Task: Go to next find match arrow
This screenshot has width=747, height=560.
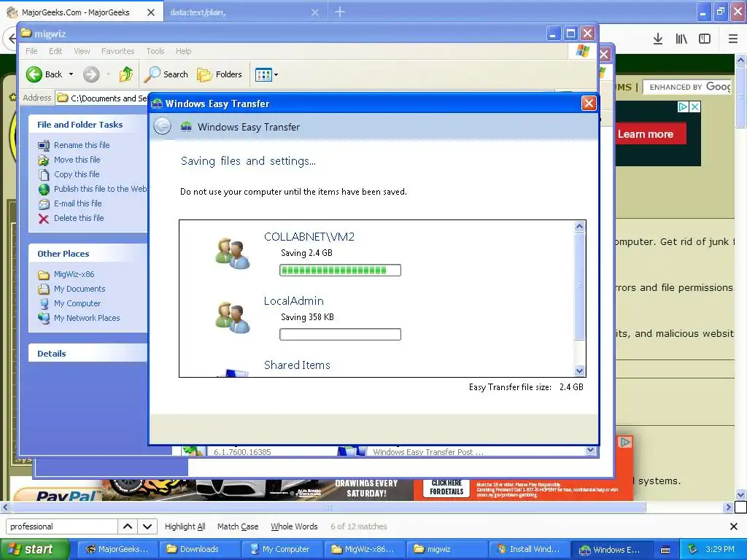Action: (147, 526)
